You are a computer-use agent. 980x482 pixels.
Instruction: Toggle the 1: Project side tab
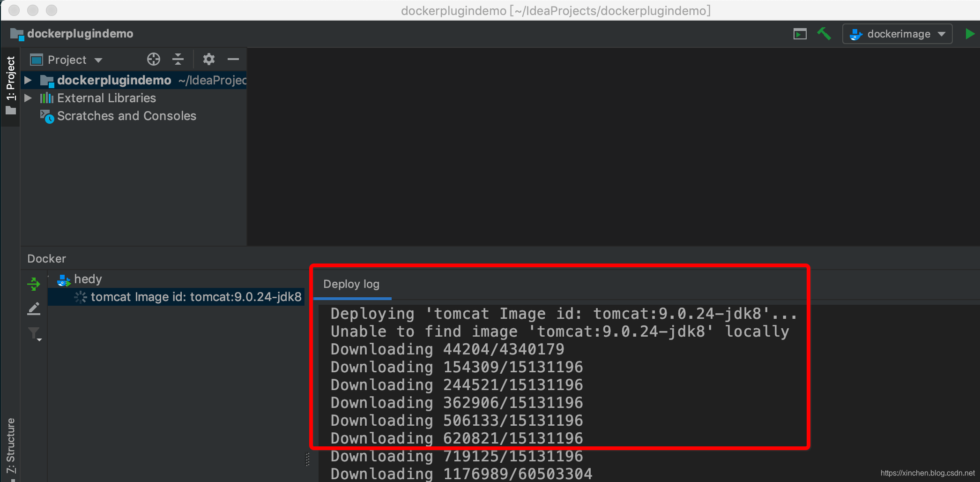[x=10, y=86]
